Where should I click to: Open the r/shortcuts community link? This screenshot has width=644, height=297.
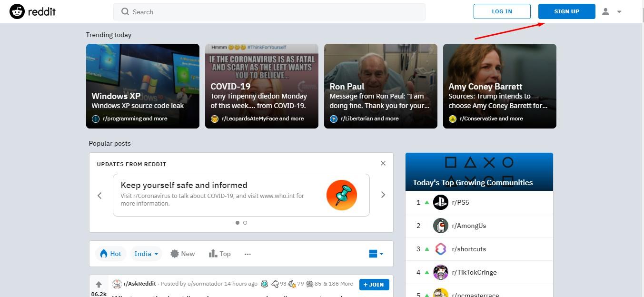point(469,249)
